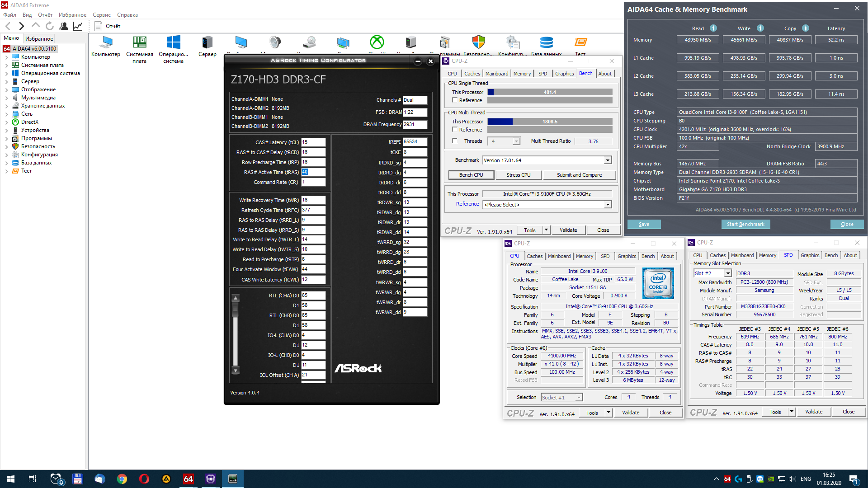Open the Системная плата category icon
Image resolution: width=868 pixels, height=488 pixels.
point(139,43)
